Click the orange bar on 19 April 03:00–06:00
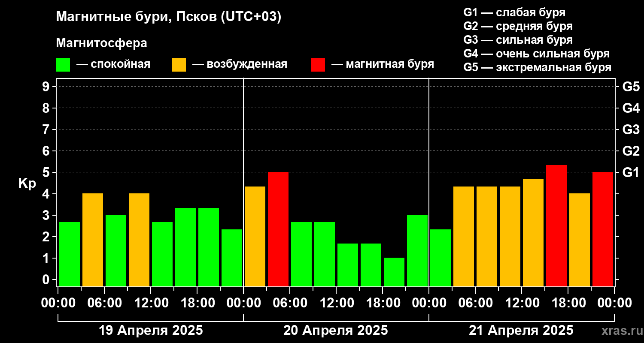 pyautogui.click(x=93, y=240)
